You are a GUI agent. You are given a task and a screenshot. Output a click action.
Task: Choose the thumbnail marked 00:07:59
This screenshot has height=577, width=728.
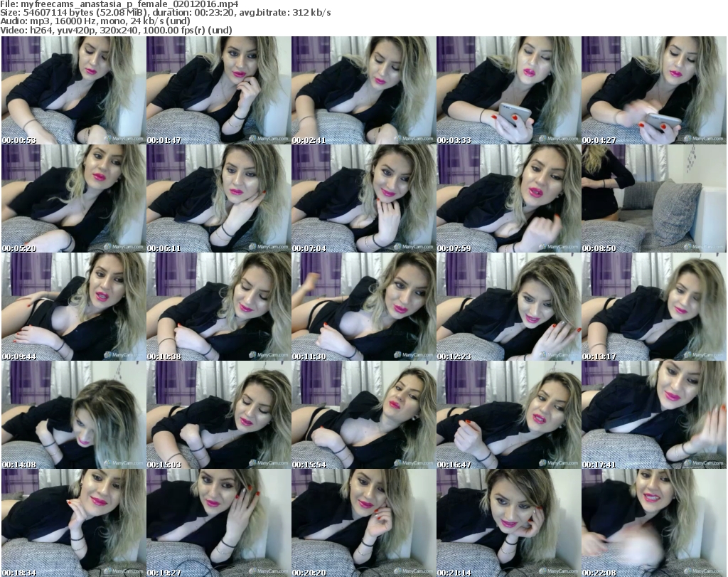coord(509,198)
